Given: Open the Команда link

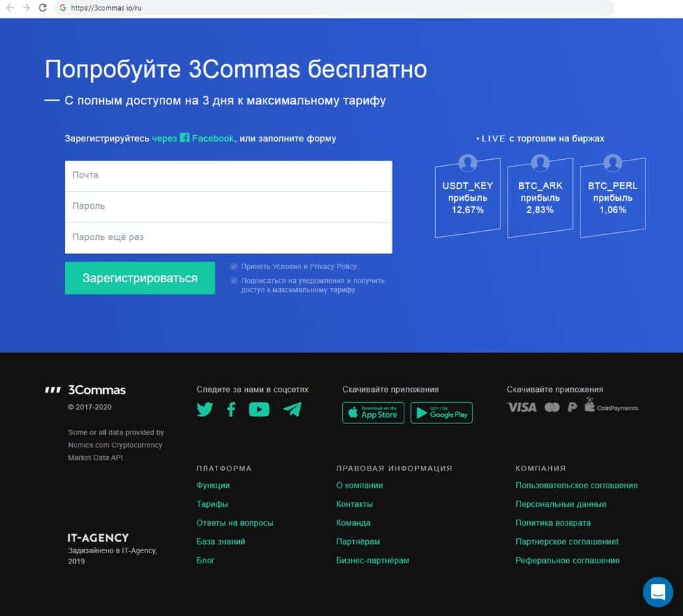Looking at the screenshot, I should (353, 522).
